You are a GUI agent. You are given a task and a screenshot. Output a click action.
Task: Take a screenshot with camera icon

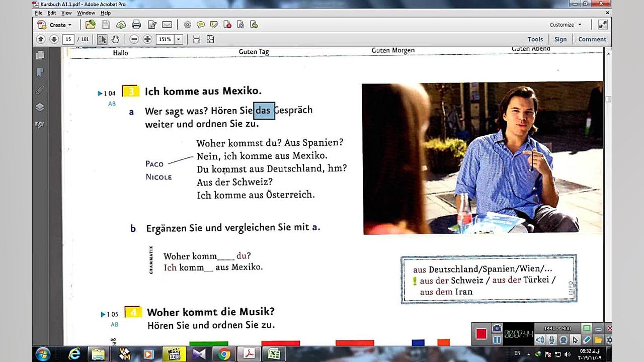point(497,328)
